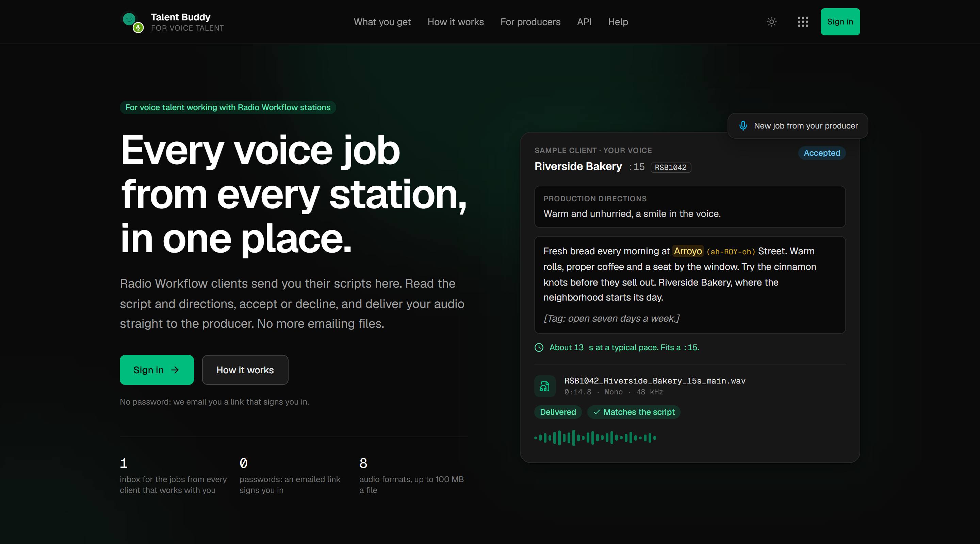Click the stat number 8 for audio formats
The height and width of the screenshot is (544, 980).
[363, 463]
